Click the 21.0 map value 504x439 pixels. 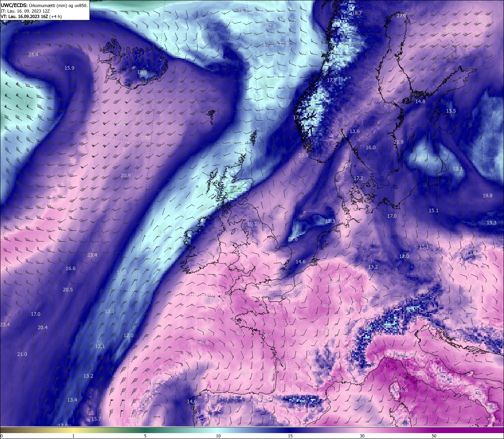coord(22,354)
